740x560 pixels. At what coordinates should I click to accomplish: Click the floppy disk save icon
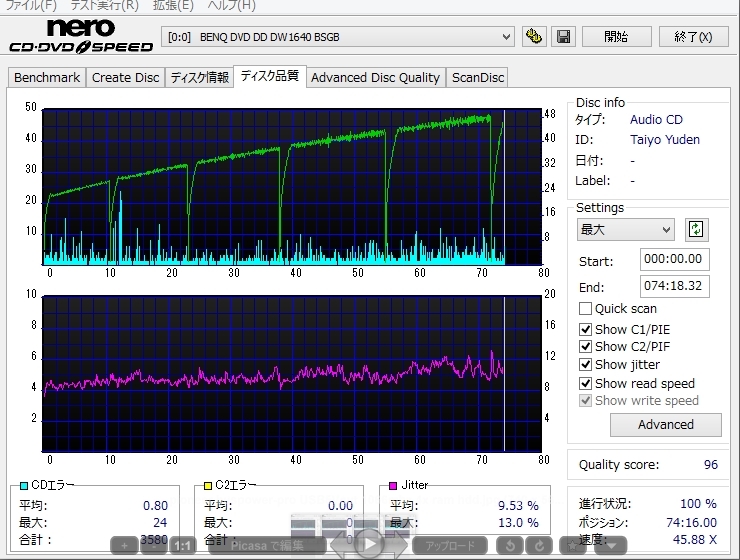click(x=563, y=36)
